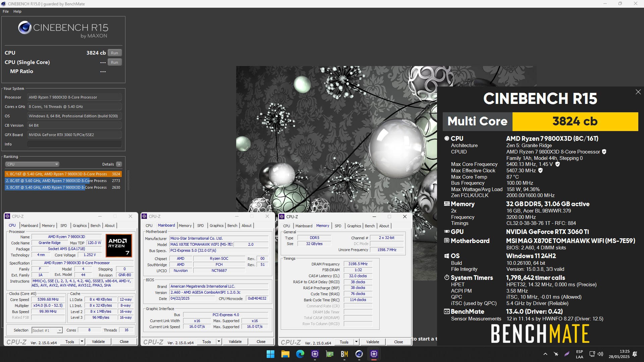Open the Windows Start menu

click(270, 354)
